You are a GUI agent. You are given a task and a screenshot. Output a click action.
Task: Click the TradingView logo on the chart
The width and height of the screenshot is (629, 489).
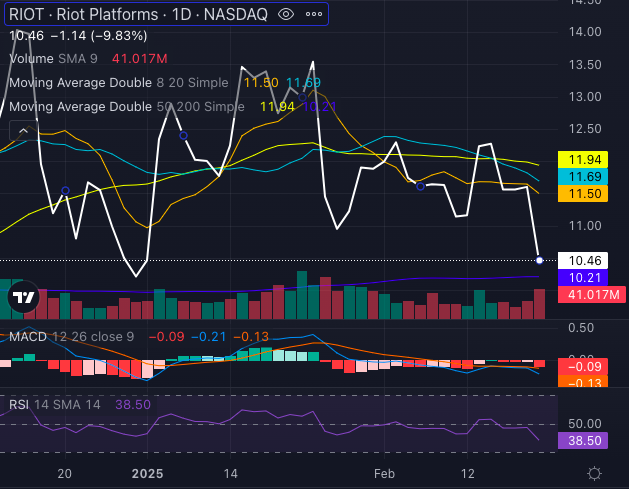point(23,297)
